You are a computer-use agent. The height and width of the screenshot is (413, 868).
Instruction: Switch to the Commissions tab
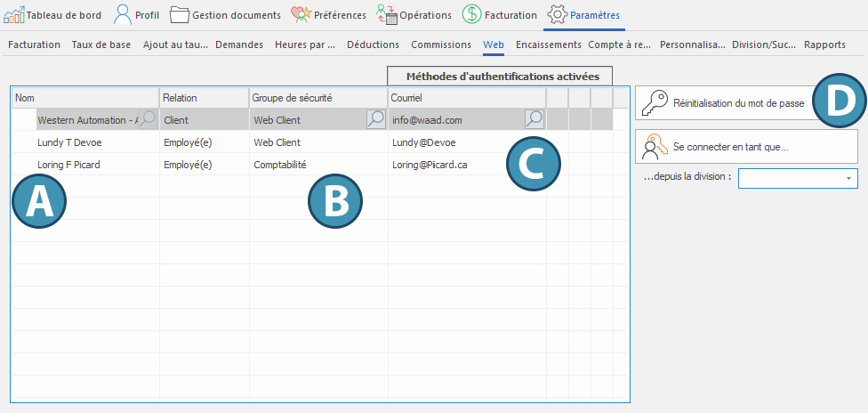coord(441,45)
